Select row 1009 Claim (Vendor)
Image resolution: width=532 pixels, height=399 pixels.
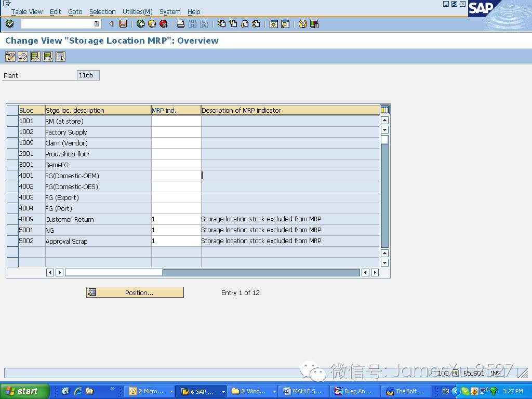click(x=12, y=143)
